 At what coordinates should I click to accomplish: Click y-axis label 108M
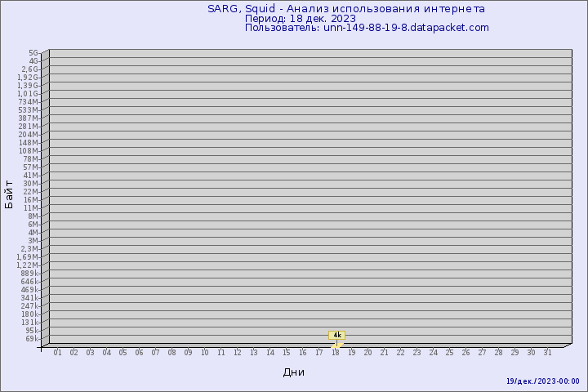pos(29,151)
